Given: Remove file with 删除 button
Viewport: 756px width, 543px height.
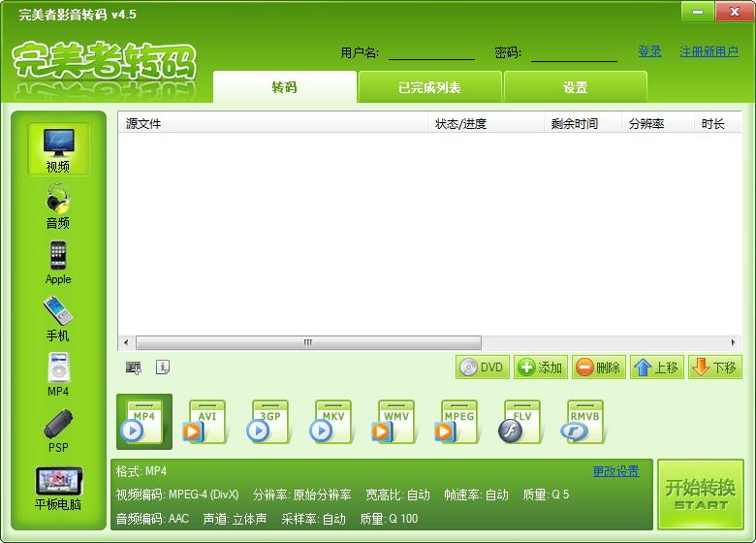Looking at the screenshot, I should click(x=599, y=367).
